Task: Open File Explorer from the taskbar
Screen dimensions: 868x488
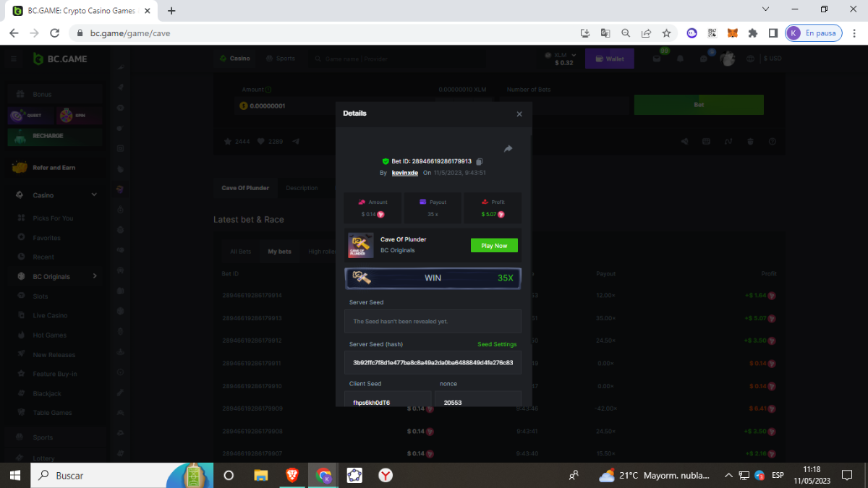Action: pyautogui.click(x=260, y=475)
